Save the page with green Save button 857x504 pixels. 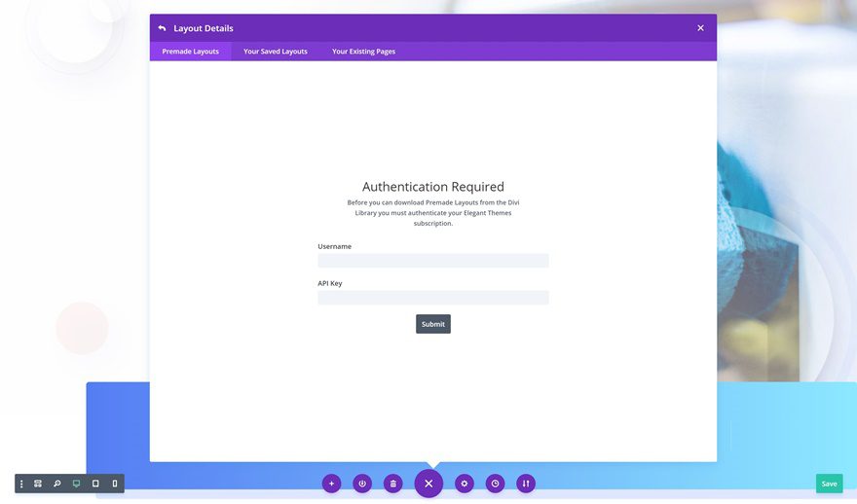coord(829,484)
